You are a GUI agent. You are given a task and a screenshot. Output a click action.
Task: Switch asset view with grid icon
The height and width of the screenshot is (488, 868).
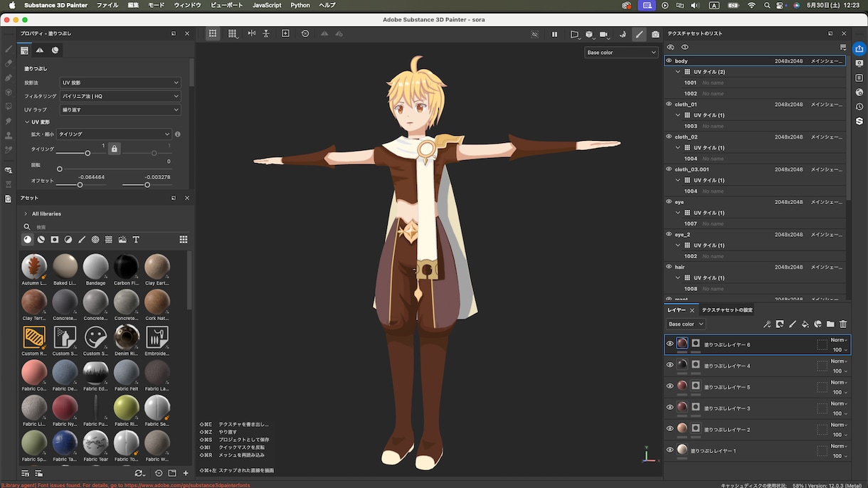tap(184, 240)
